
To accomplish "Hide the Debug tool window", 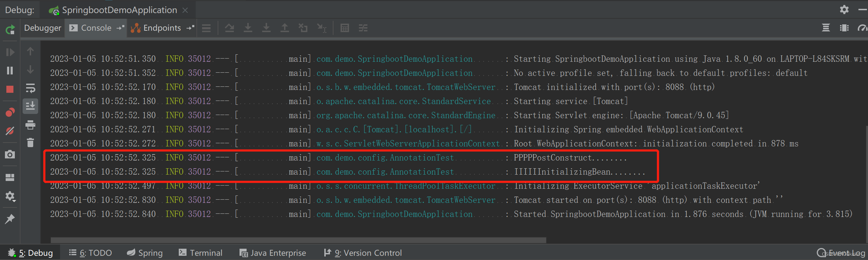I will (863, 10).
